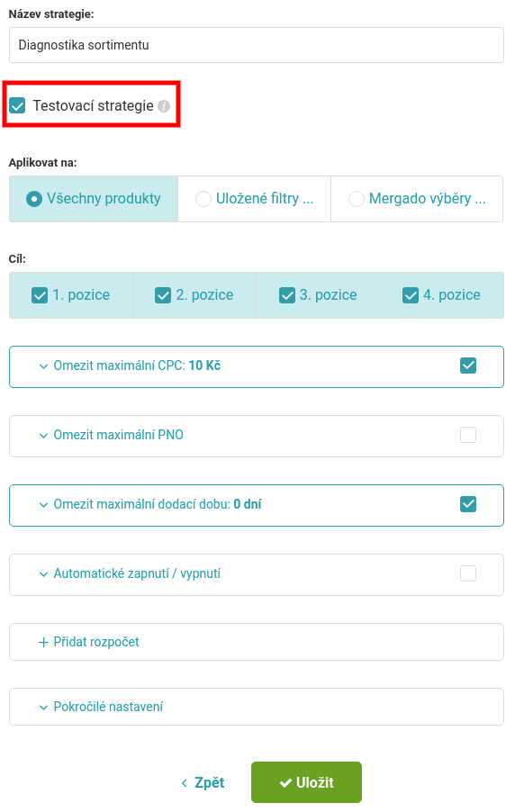Image resolution: width=515 pixels, height=812 pixels.
Task: Disable the Omezit maximální CPC checkbox
Action: (x=468, y=365)
